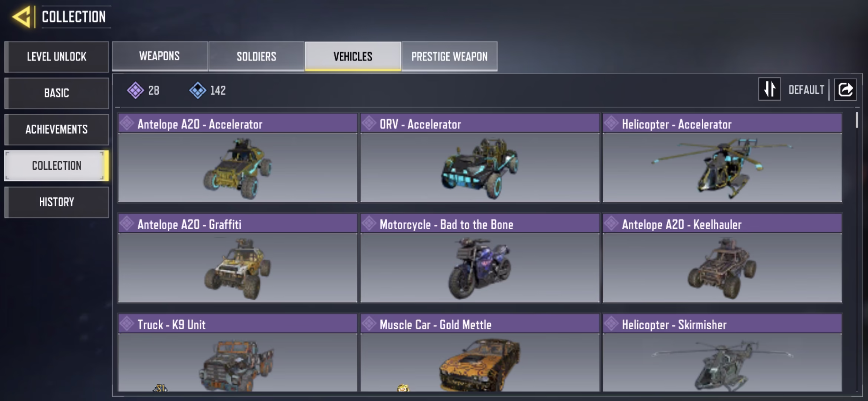Open the History section

(56, 202)
